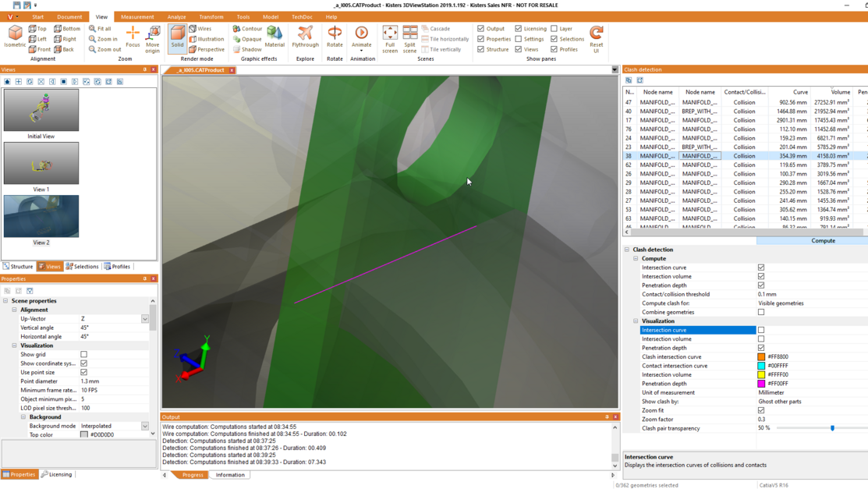Adjust Clash pair transparency slider
The width and height of the screenshot is (868, 489).
[x=832, y=428]
